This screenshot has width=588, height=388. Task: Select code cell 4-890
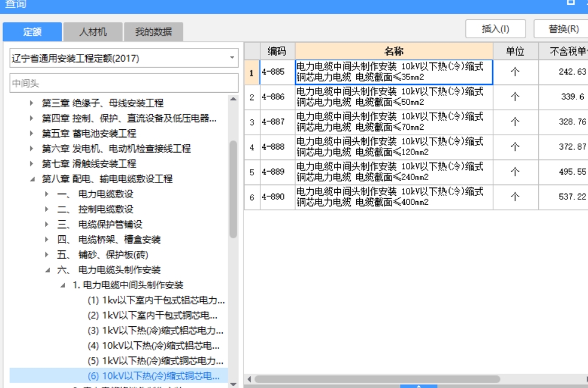pos(277,197)
